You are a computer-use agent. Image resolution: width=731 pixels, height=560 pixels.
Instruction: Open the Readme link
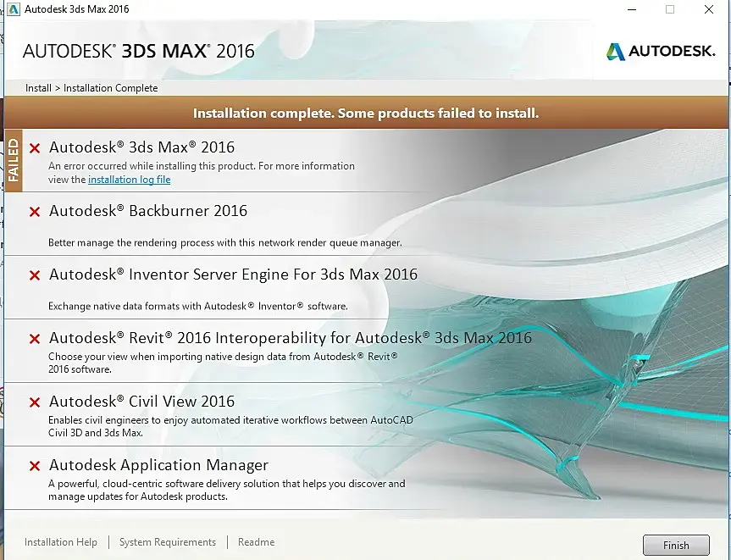point(256,542)
